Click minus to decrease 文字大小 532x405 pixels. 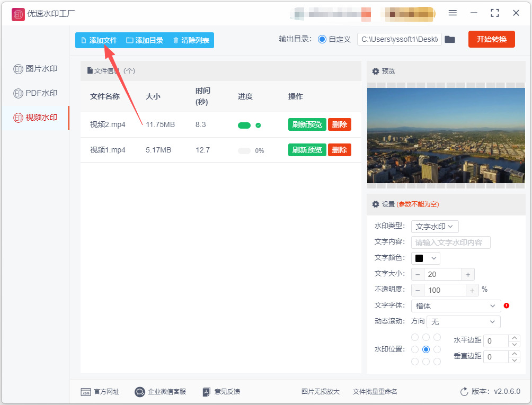[x=418, y=275]
